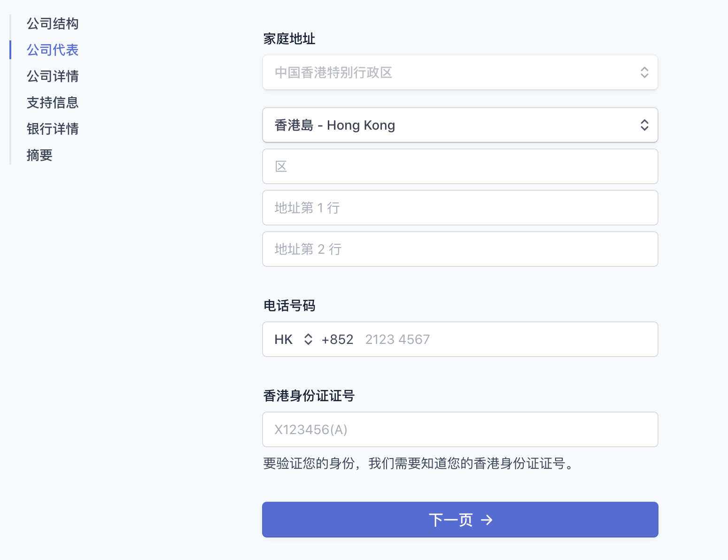Screen dimensions: 728x560
Task: Click the arrow icon on 下一页 button
Action: (487, 520)
